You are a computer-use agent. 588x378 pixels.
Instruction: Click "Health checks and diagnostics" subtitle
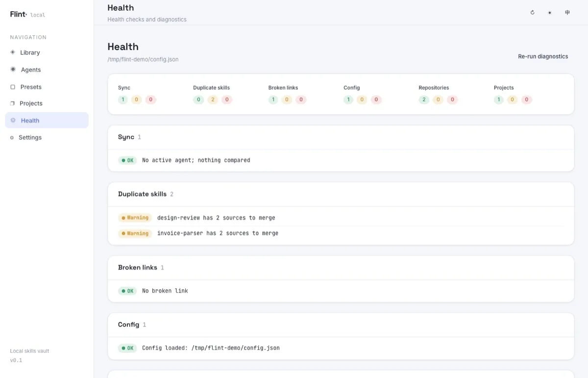tap(147, 20)
